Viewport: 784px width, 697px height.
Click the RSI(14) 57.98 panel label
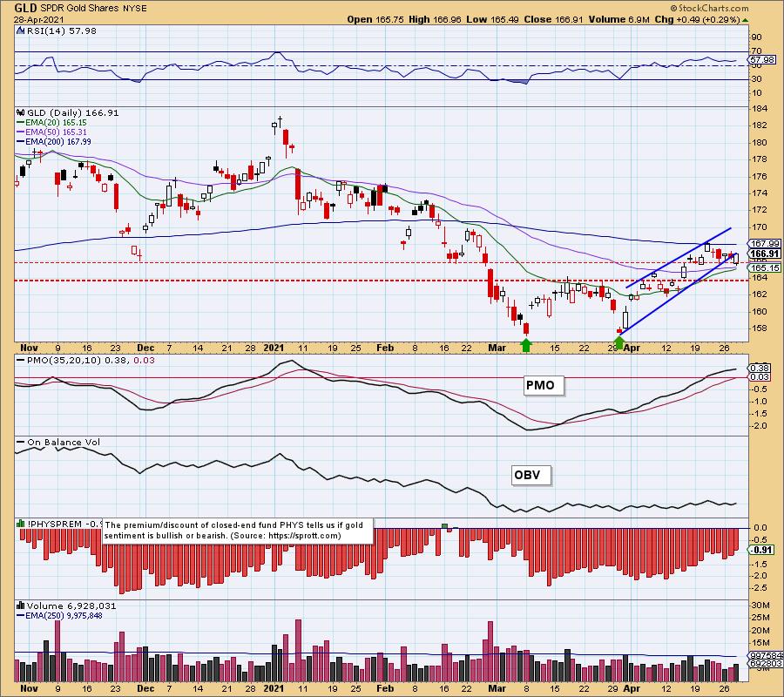[x=61, y=31]
